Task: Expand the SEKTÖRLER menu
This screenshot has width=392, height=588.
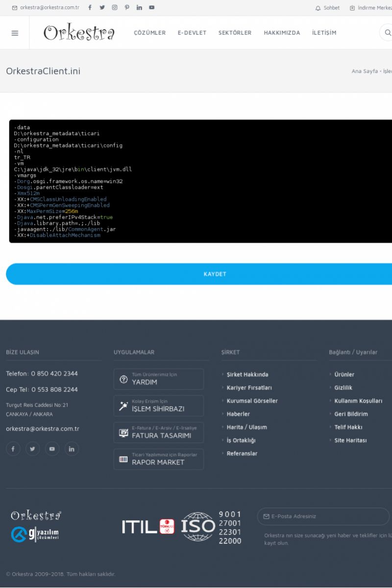Action: (235, 33)
